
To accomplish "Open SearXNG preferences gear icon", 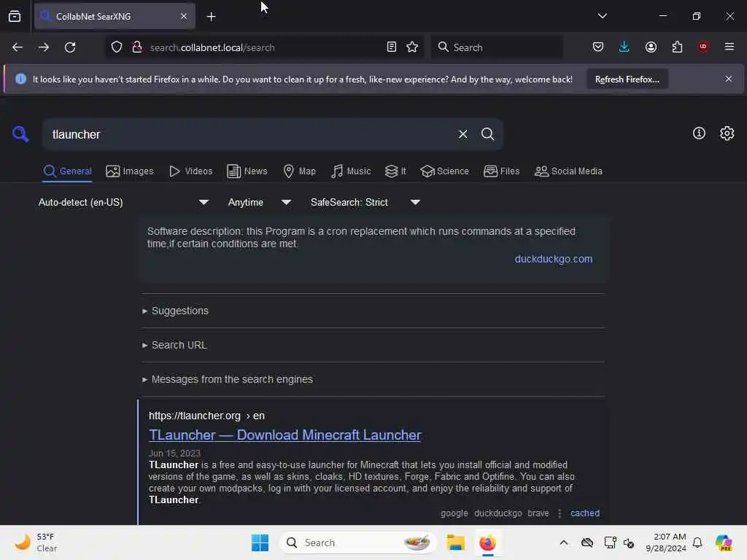I will tap(727, 133).
